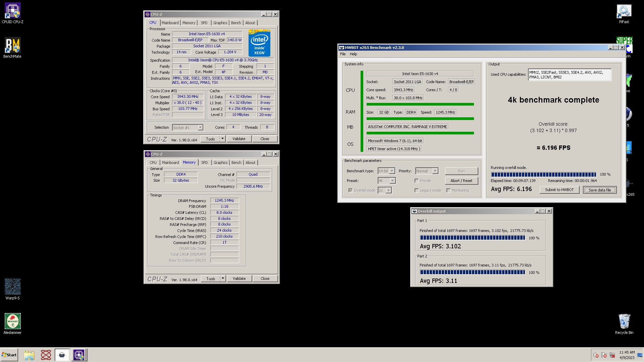Click the network tray icon
Screen dimensions: 644x362
click(612, 355)
